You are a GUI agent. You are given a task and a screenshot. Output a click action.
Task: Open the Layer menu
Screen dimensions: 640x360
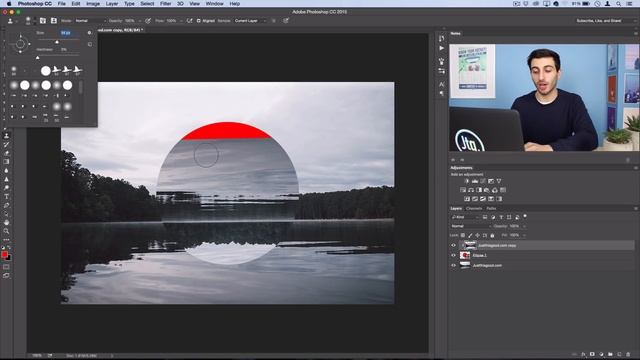tap(112, 4)
